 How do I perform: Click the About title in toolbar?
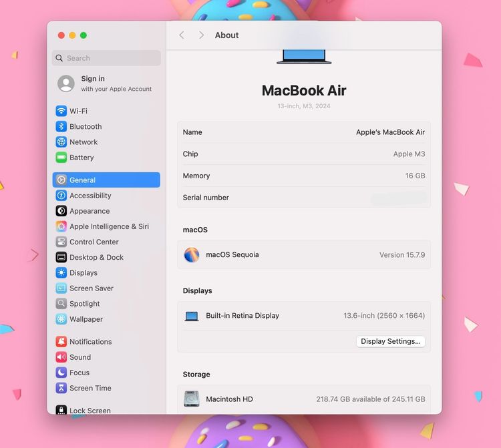pos(226,35)
